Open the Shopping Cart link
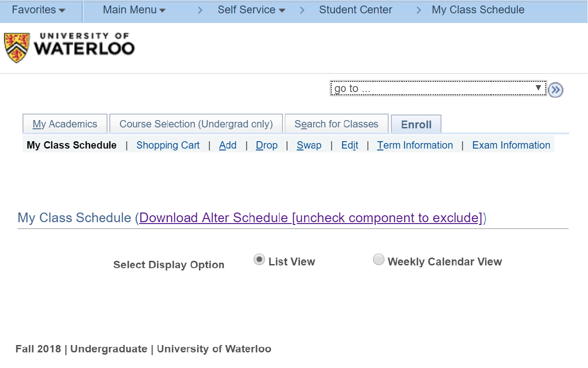 pos(168,145)
